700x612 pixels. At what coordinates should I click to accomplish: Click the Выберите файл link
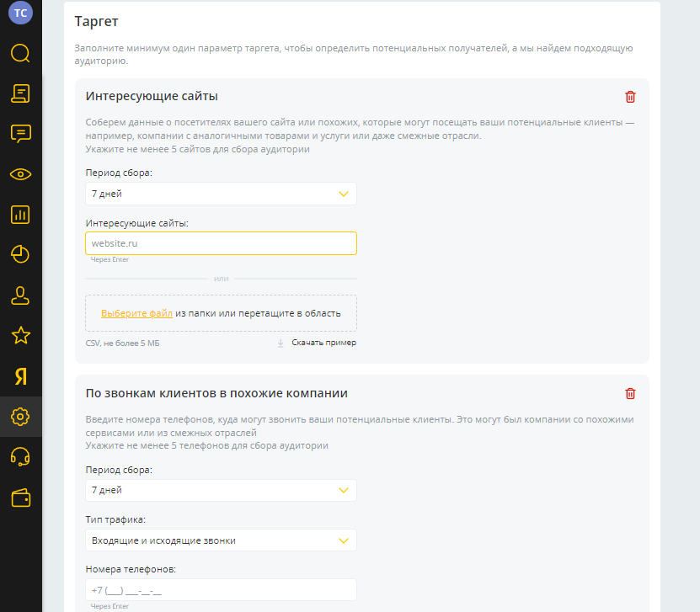136,313
